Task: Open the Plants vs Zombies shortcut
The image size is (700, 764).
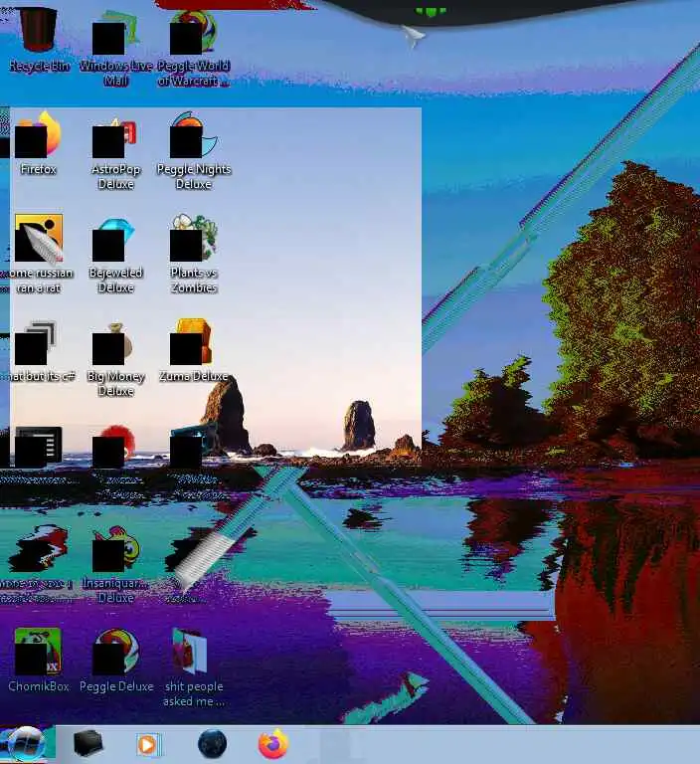Action: click(193, 238)
